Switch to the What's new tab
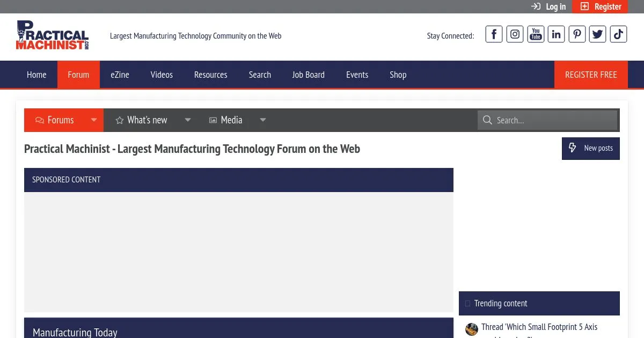 tap(142, 120)
